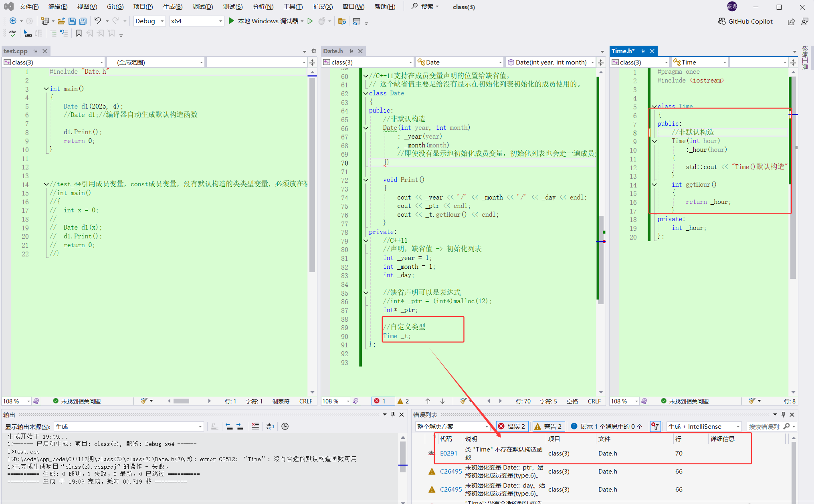
Task: Open the 调试(D) menu
Action: click(203, 7)
